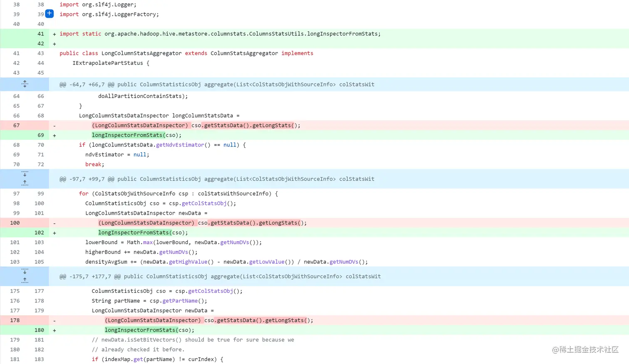Click new line number 102 on added line

click(x=39, y=233)
